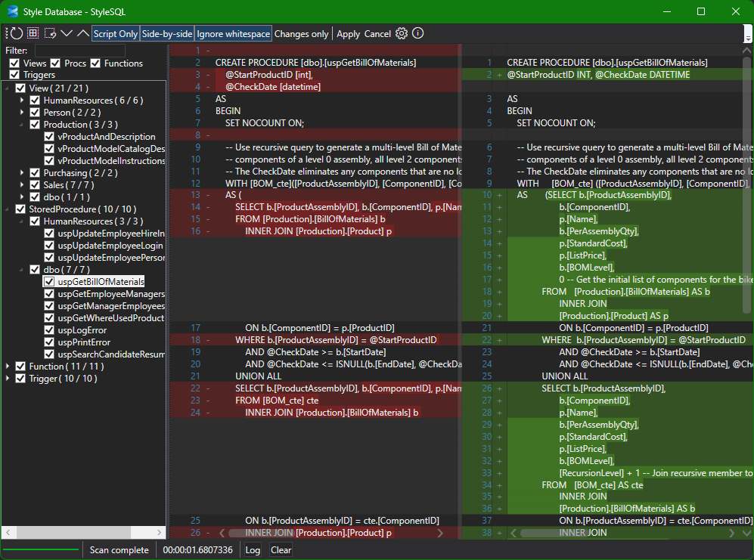754x560 pixels.
Task: Jump to next difference with down chevron
Action: click(x=67, y=33)
